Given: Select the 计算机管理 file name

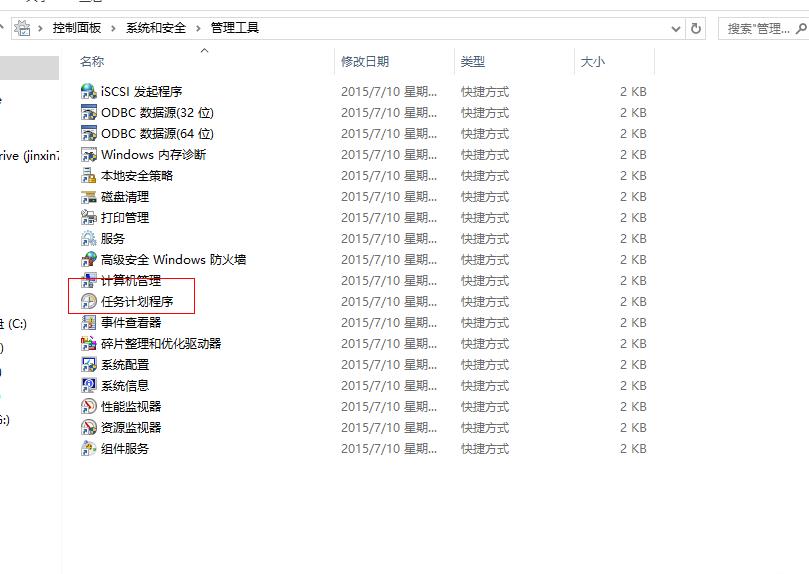Looking at the screenshot, I should point(131,281).
